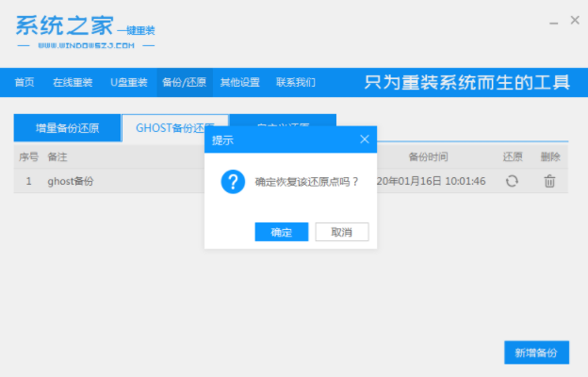Click the blue question mark icon
588x377 pixels.
[233, 181]
